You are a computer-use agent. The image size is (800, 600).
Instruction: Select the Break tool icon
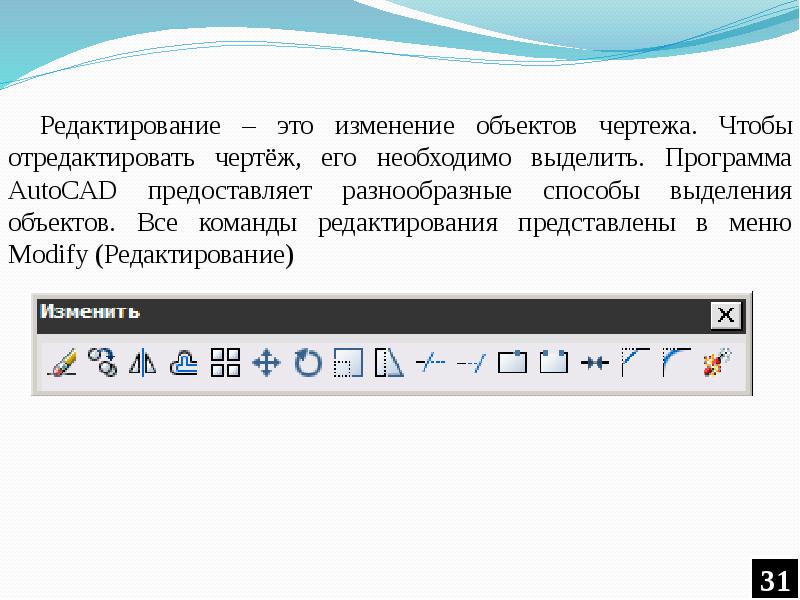(x=554, y=363)
